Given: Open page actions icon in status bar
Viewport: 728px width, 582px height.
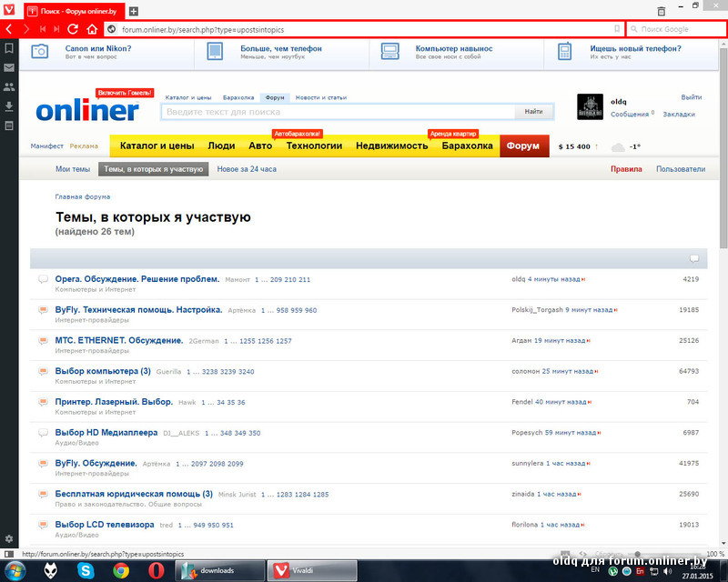Looking at the screenshot, I should [582, 554].
